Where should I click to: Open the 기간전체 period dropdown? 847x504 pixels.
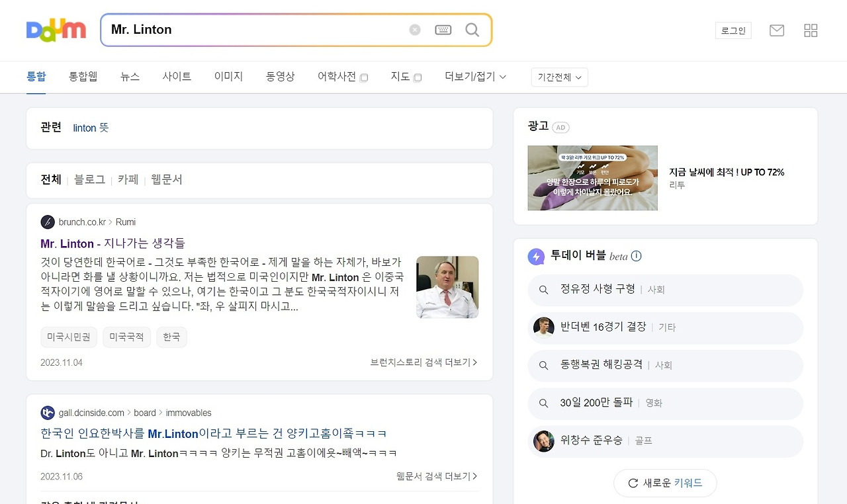559,77
